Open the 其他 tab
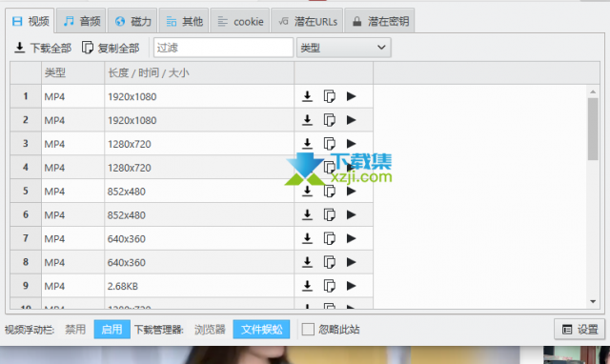This screenshot has width=610, height=364. coord(184,21)
